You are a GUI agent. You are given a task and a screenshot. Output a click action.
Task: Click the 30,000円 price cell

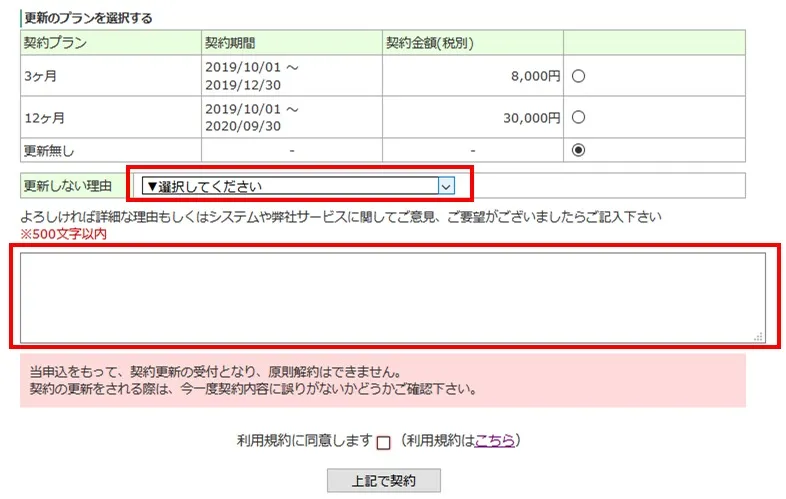point(530,117)
